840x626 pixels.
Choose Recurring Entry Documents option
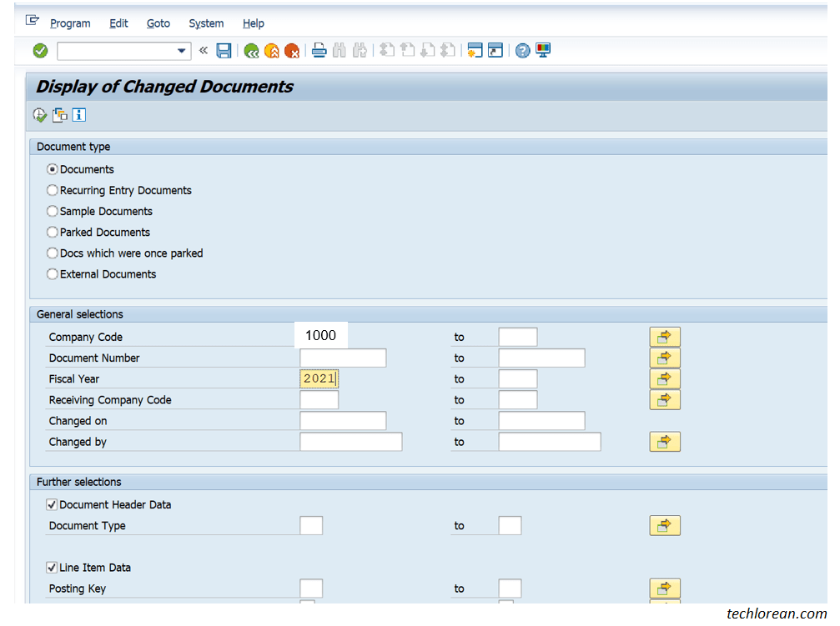pyautogui.click(x=52, y=190)
